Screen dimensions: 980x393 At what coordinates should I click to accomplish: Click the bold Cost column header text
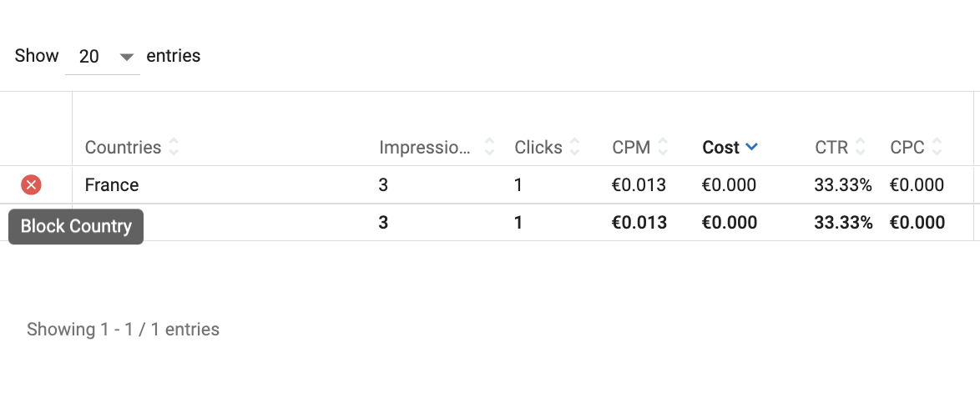click(720, 148)
